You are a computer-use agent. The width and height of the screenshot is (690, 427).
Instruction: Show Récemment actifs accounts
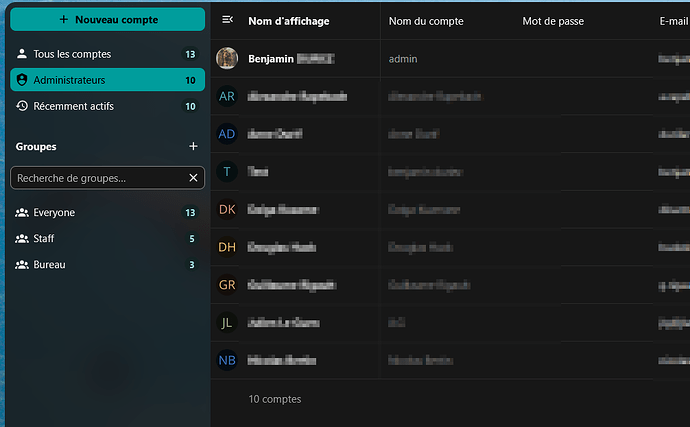pos(107,106)
